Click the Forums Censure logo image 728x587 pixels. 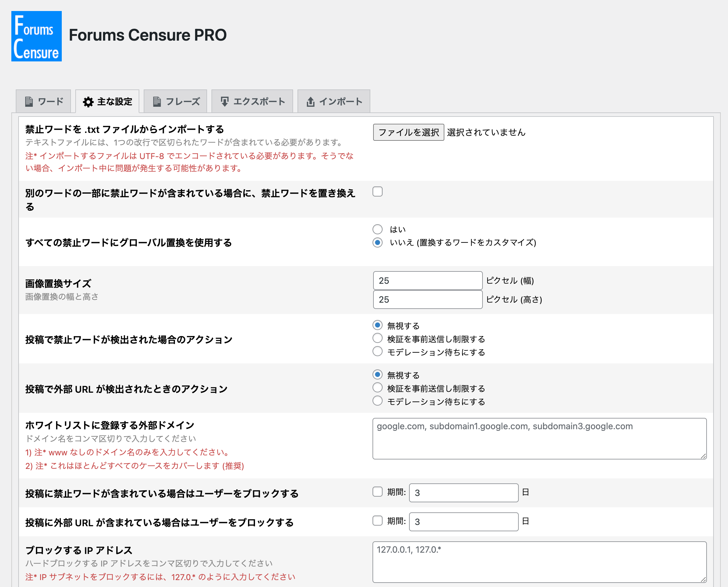pos(37,36)
